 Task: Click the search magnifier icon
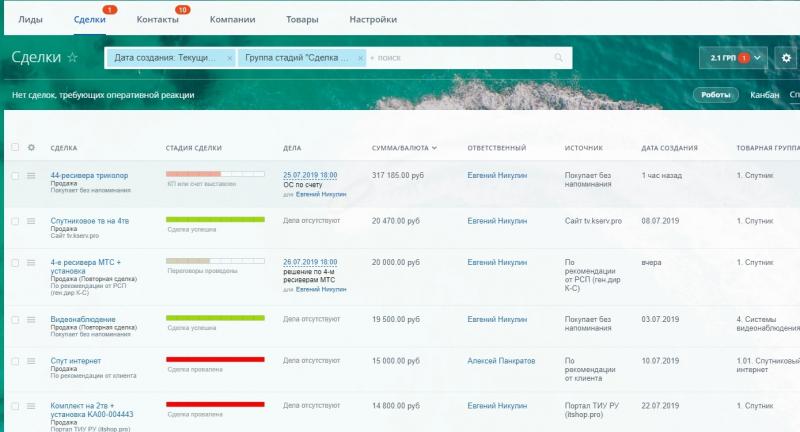pos(559,58)
